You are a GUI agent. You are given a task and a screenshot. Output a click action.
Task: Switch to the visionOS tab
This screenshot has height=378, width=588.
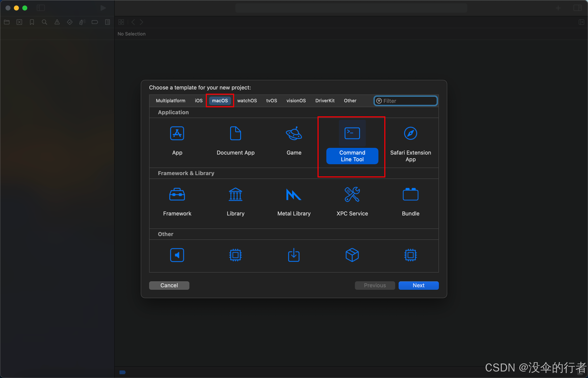pyautogui.click(x=296, y=101)
